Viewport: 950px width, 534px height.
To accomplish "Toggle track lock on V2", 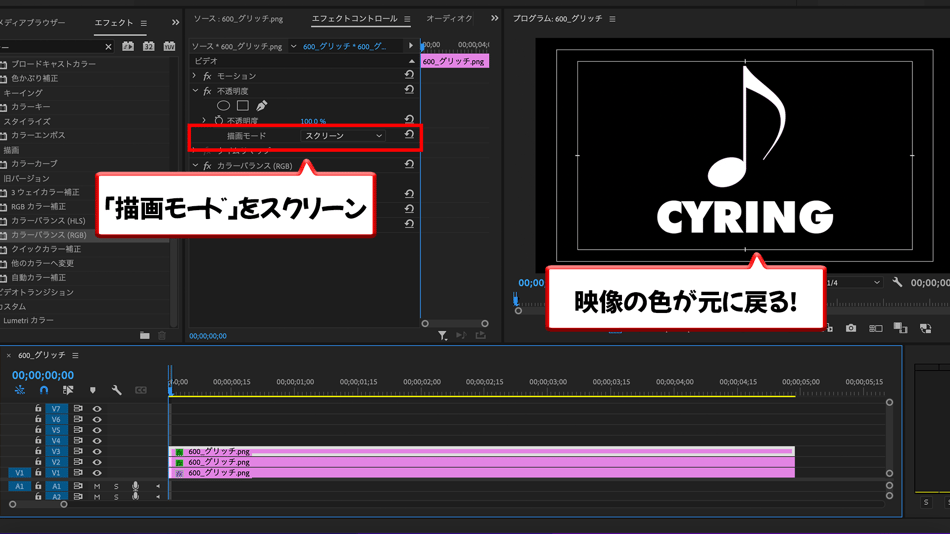I will coord(38,462).
